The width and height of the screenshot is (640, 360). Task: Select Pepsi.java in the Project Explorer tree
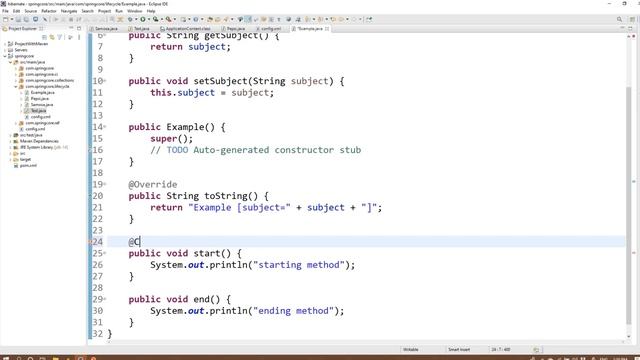[40, 99]
